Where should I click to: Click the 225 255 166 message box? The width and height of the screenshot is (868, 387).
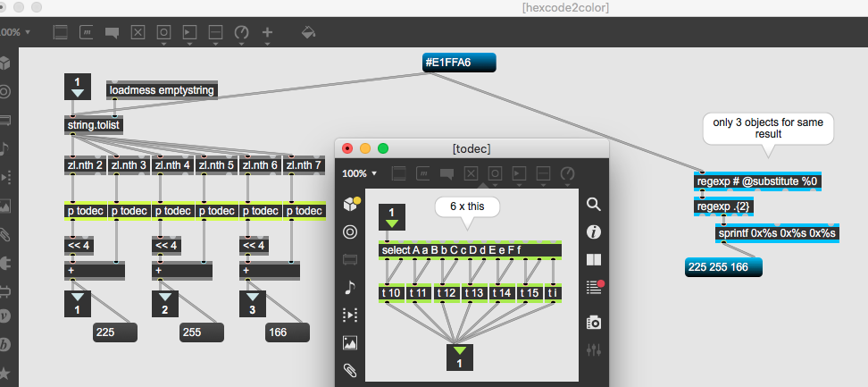pyautogui.click(x=723, y=265)
